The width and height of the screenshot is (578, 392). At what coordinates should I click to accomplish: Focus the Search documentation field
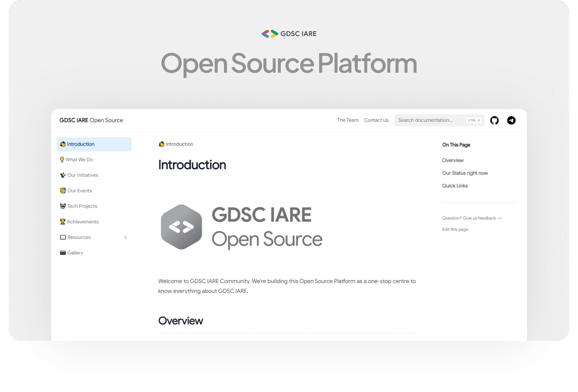[439, 120]
